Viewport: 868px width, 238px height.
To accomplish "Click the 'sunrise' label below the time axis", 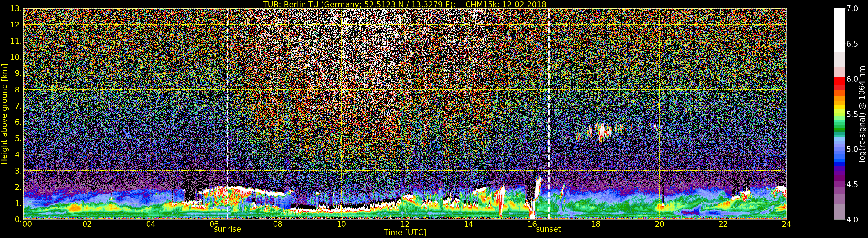I will (x=227, y=229).
